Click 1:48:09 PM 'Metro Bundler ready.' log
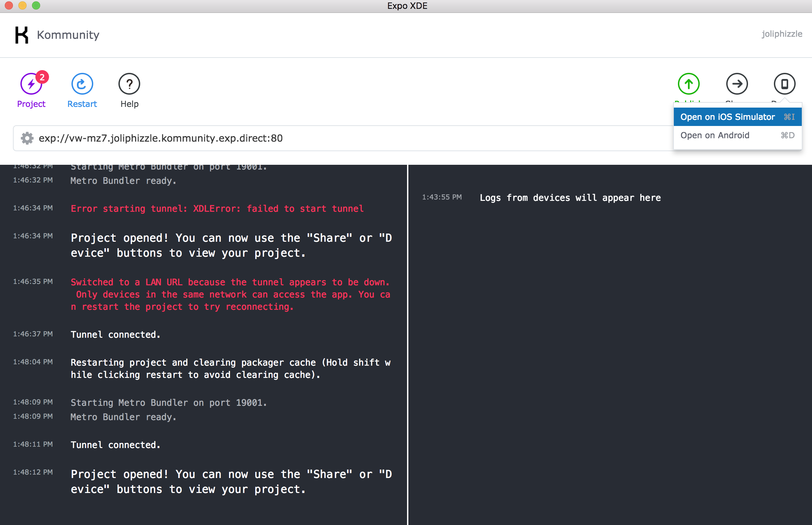The image size is (812, 525). point(123,417)
